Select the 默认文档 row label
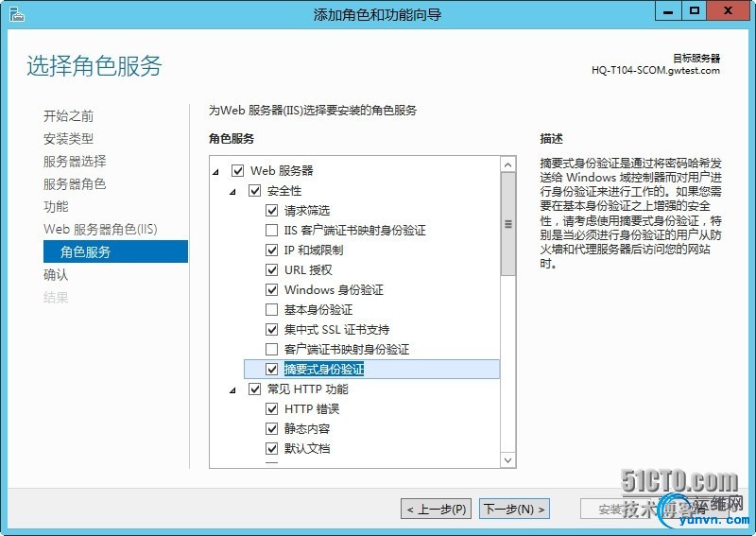 point(307,448)
